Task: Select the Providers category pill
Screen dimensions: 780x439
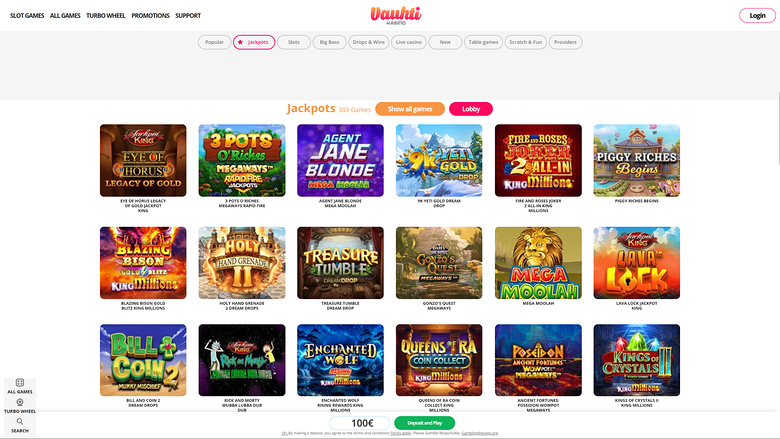Action: [x=565, y=42]
